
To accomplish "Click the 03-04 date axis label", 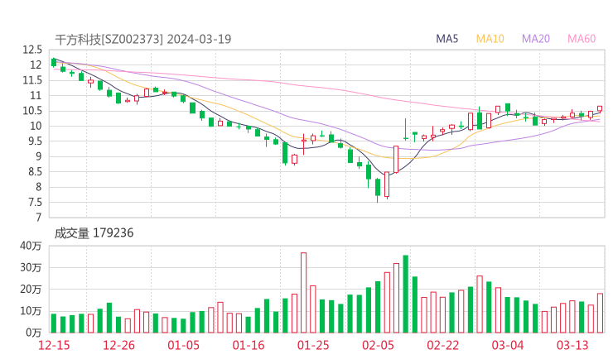I will click(x=508, y=345).
